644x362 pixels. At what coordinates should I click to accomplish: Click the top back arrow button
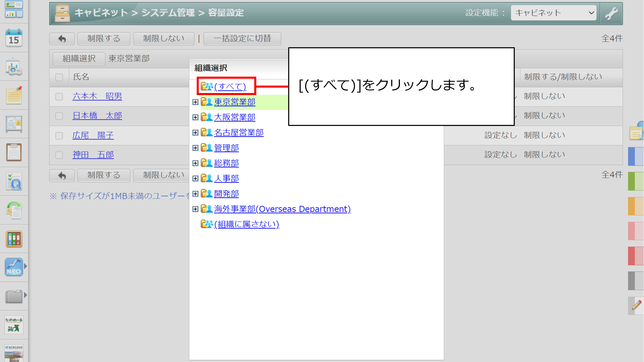[62, 39]
